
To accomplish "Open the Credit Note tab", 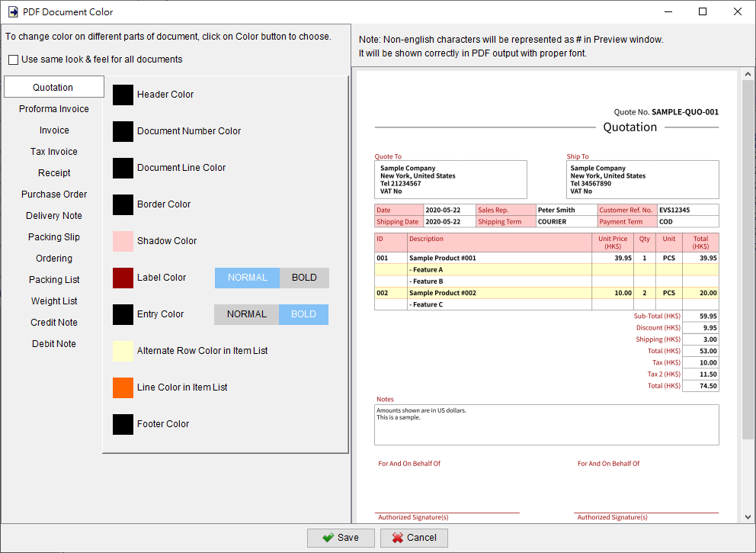I will 53,323.
